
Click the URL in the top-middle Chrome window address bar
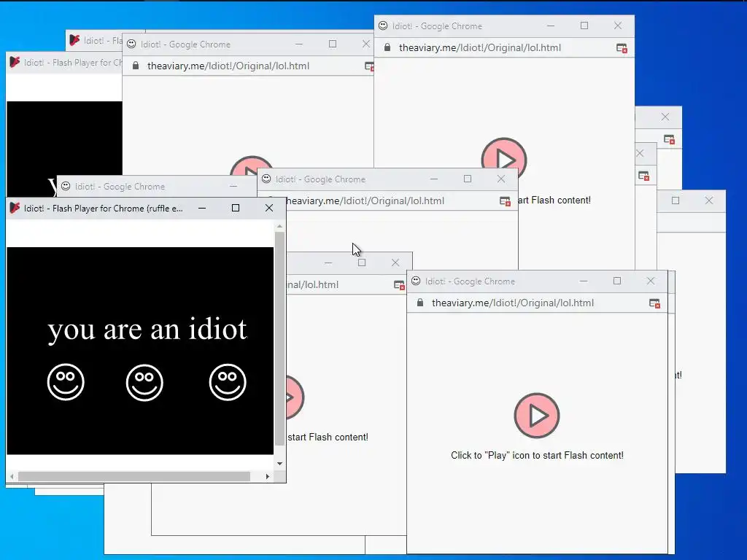(x=228, y=66)
